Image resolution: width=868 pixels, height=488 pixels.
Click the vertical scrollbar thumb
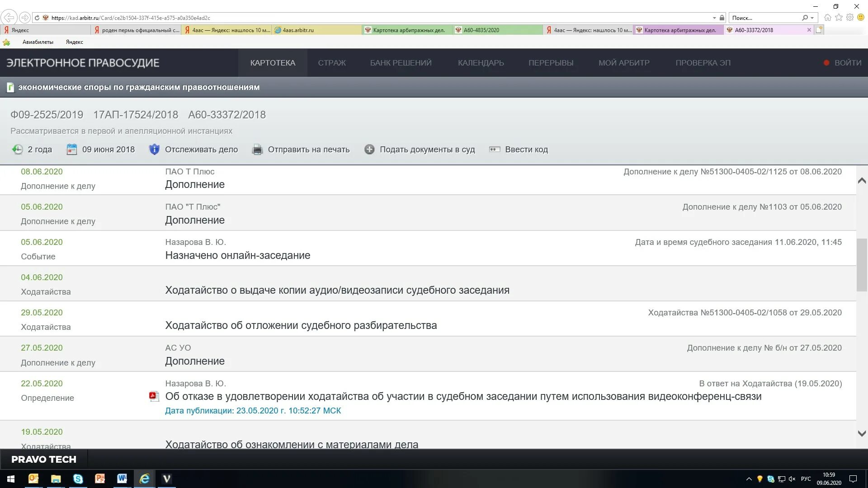(x=862, y=265)
